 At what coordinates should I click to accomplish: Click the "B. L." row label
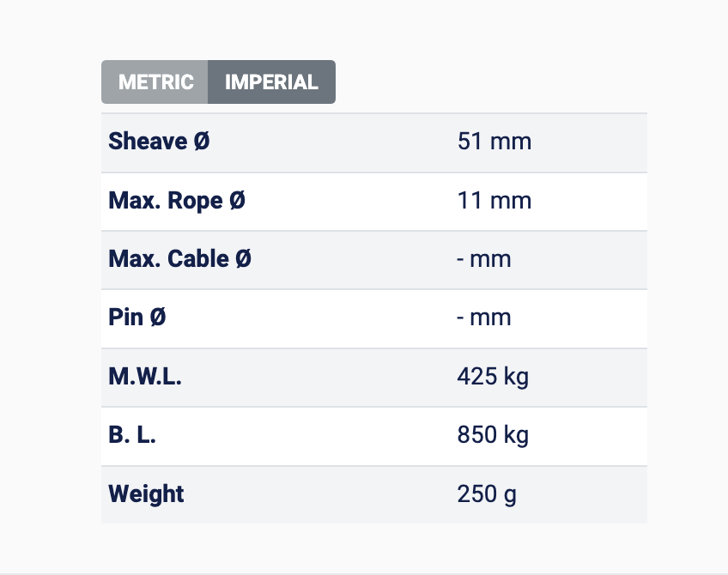[132, 435]
